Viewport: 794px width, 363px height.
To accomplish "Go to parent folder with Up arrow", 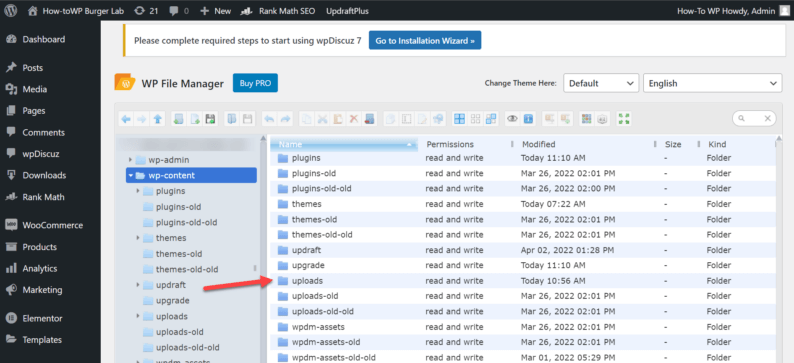I will (x=157, y=119).
